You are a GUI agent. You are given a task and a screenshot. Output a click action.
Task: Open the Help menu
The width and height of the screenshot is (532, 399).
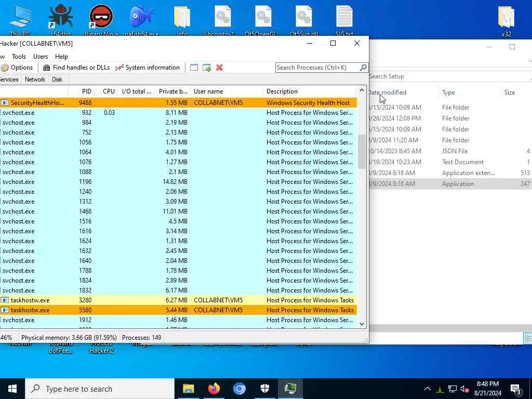coord(61,57)
